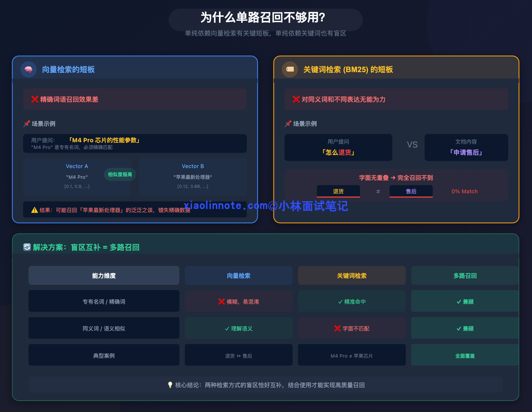This screenshot has height=412, width=532.
Task: Click the red X next to 精确词语召回效果差
Action: [x=35, y=99]
